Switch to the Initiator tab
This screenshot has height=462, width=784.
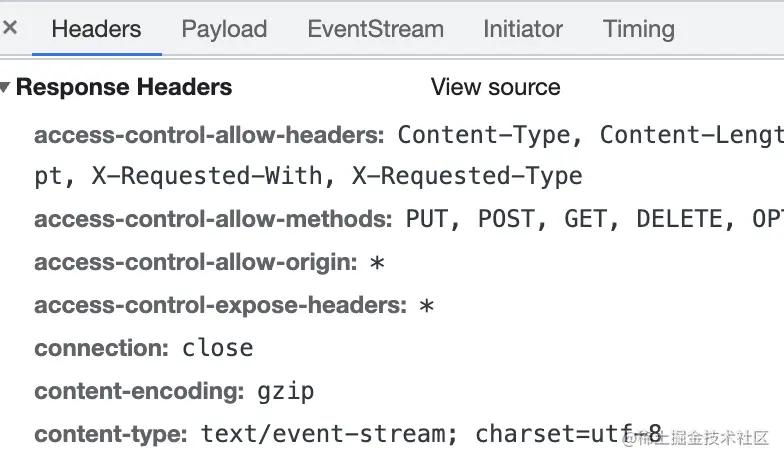point(522,29)
